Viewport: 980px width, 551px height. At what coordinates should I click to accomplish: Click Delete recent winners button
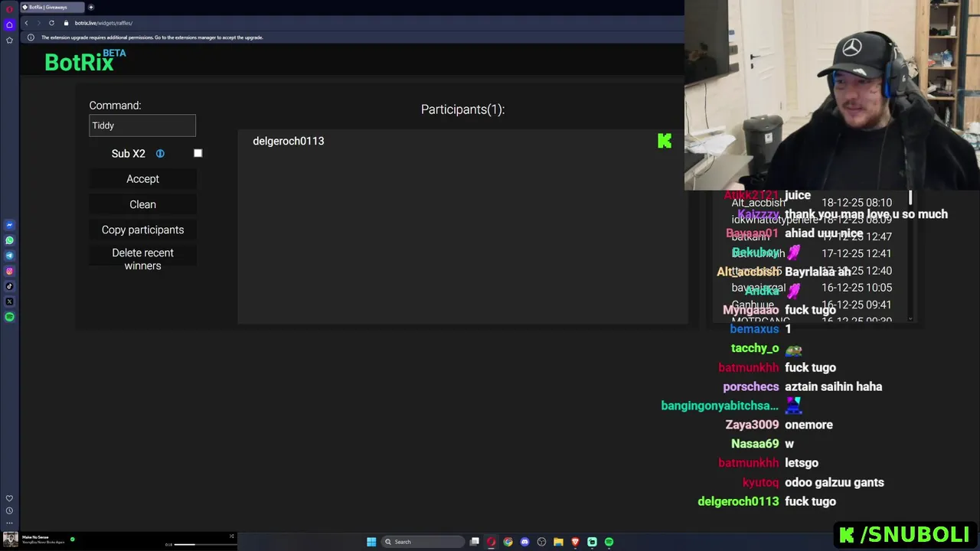pos(142,259)
